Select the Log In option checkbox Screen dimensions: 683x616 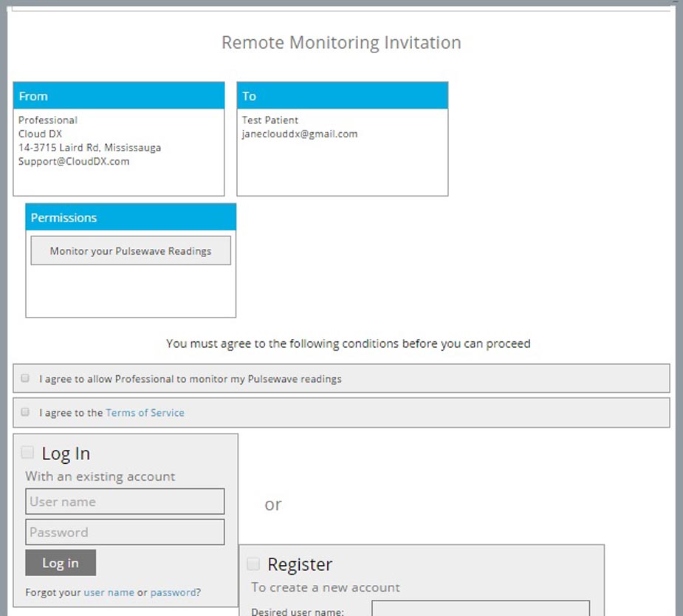coord(27,453)
